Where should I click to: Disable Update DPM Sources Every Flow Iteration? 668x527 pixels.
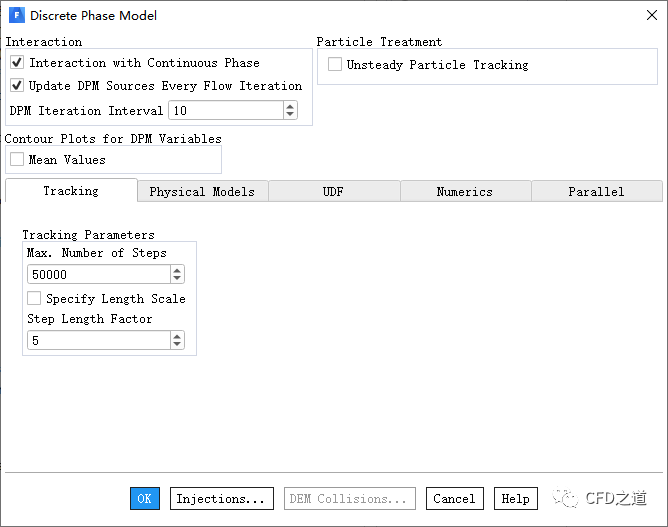(17, 86)
